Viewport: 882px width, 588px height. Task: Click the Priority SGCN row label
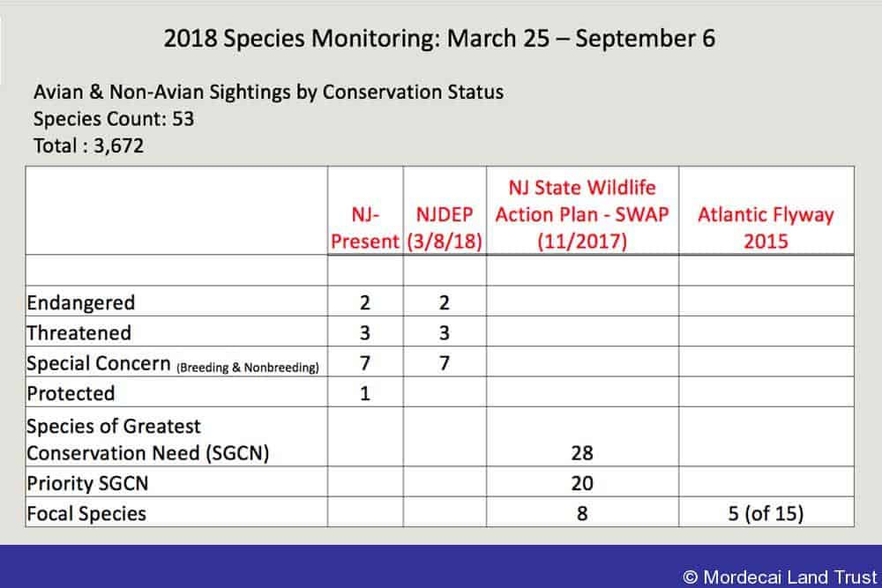point(87,483)
